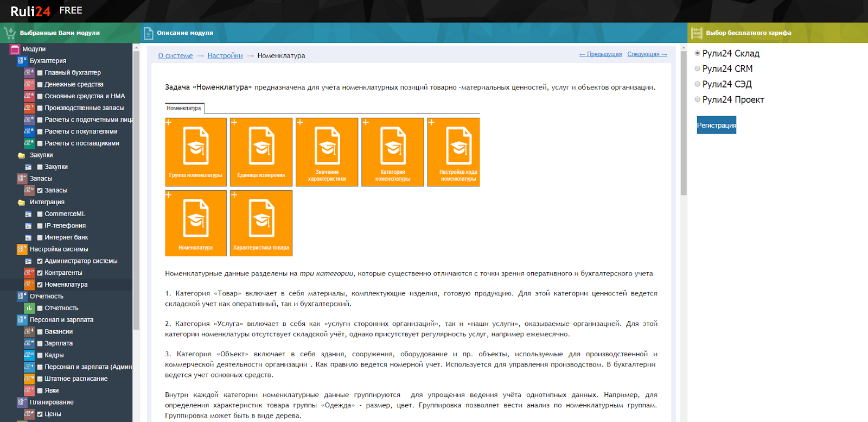Click the module icon beside Вакансии

(x=29, y=332)
